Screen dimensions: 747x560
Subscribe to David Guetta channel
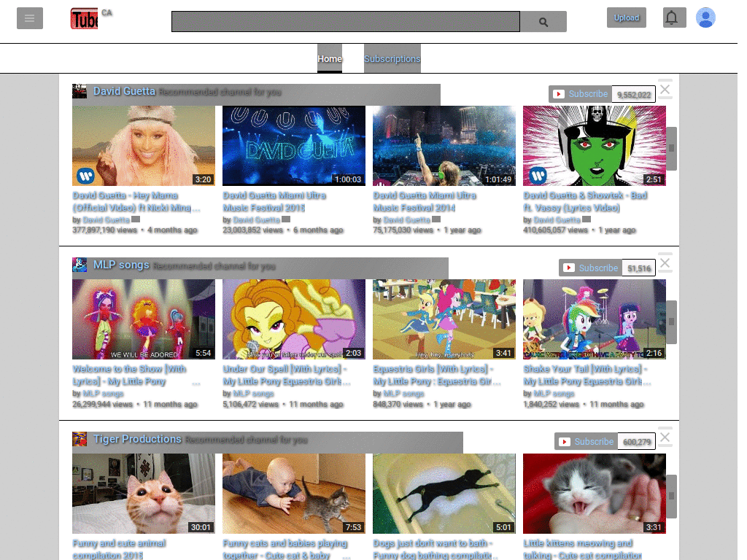[x=580, y=94]
